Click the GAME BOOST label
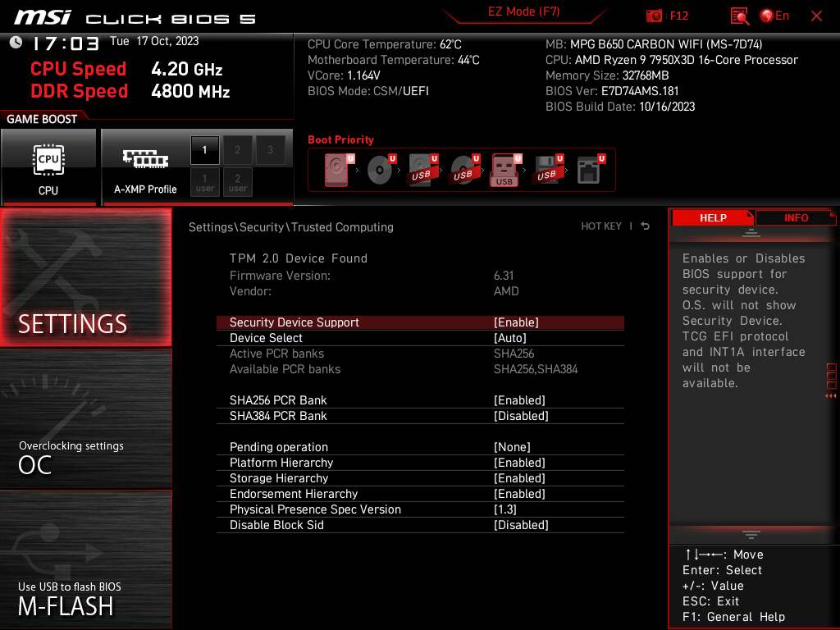 click(x=42, y=119)
